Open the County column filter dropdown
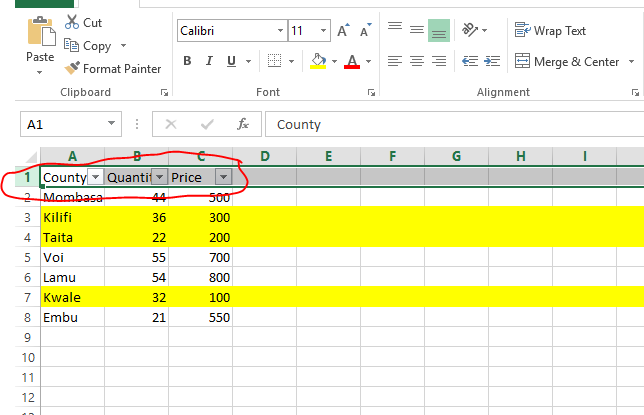 pyautogui.click(x=95, y=177)
